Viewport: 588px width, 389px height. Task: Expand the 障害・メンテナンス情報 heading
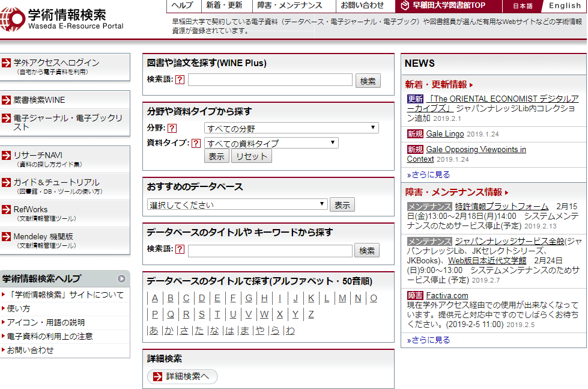point(456,192)
